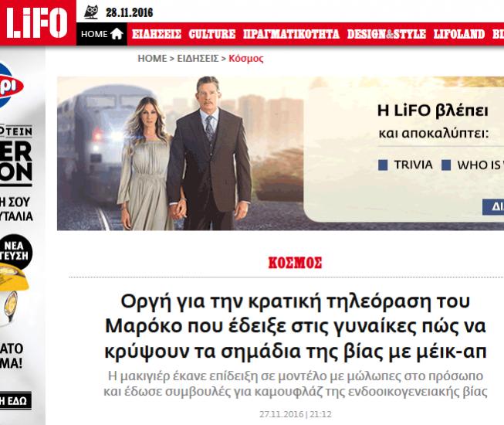The image size is (504, 425).
Task: Click the blue square next to TRIVIA
Action: pyautogui.click(x=383, y=165)
